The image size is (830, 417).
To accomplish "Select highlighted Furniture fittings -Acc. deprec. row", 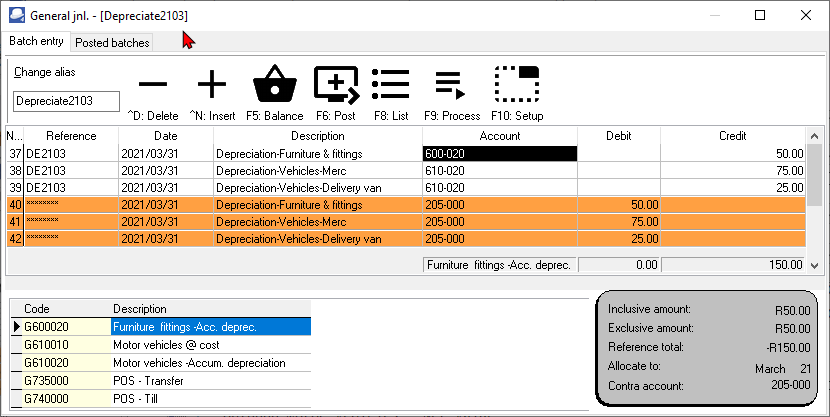I will click(x=211, y=327).
